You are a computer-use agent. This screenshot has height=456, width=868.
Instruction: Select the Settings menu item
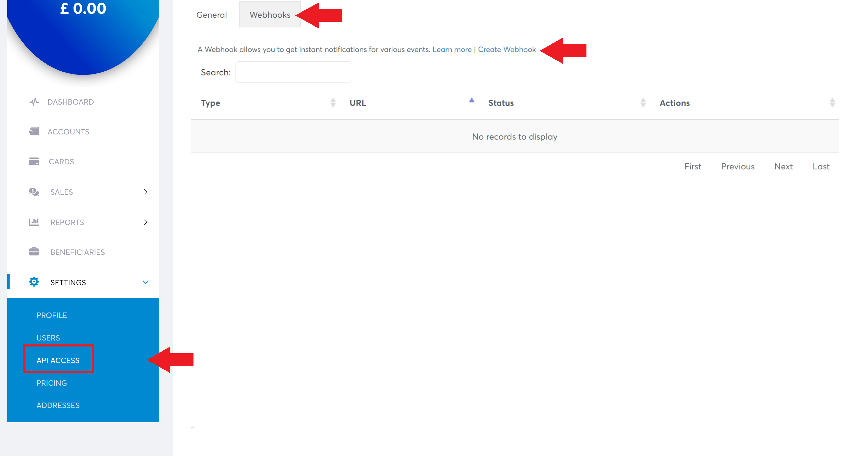point(68,283)
